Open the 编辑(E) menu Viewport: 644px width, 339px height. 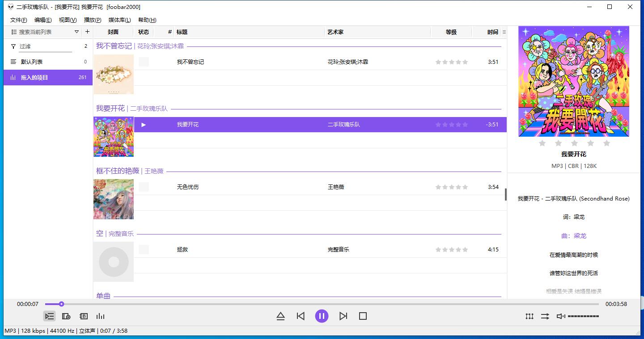tap(43, 20)
